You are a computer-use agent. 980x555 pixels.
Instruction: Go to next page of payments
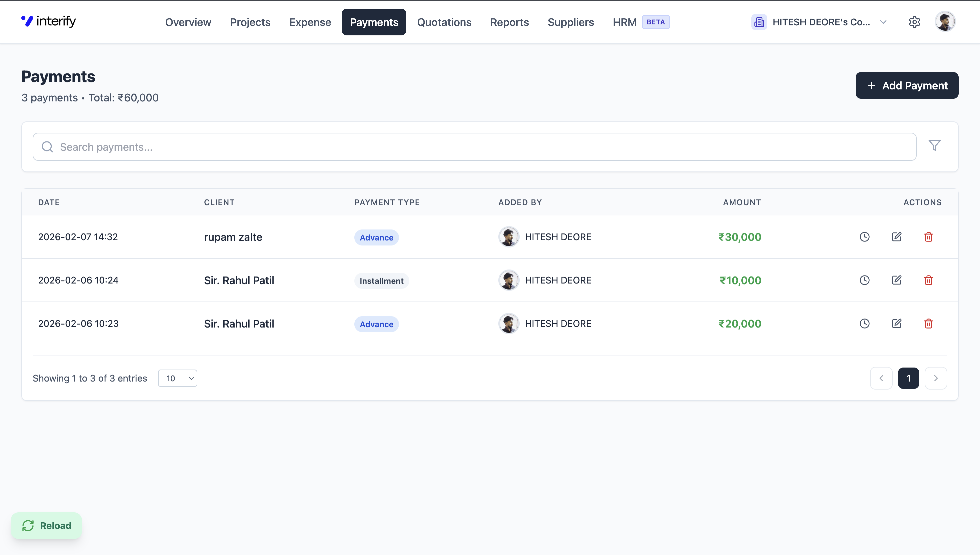coord(935,378)
